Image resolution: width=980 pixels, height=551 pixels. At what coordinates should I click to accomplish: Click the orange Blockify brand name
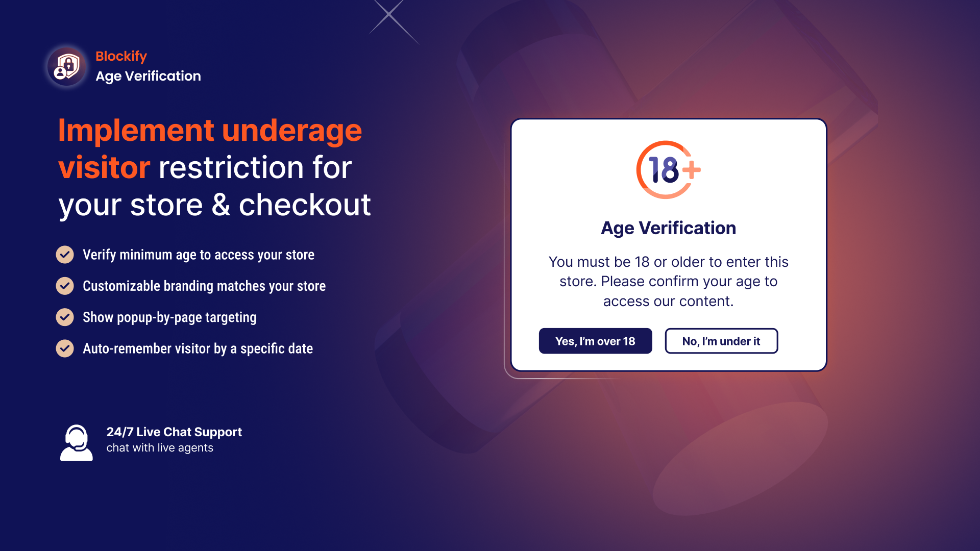click(x=121, y=56)
